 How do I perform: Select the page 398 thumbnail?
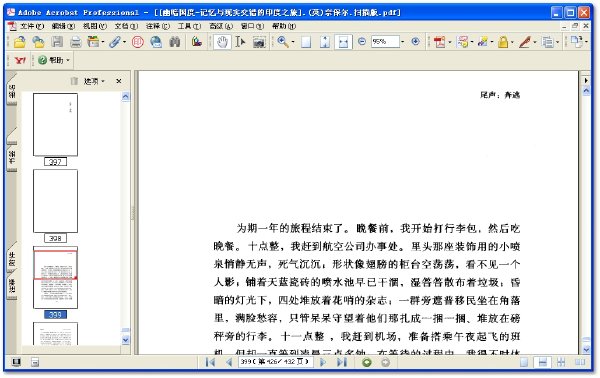click(55, 201)
